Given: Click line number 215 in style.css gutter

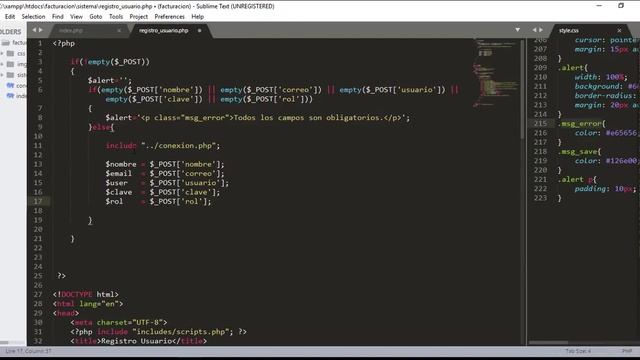Looking at the screenshot, I should 540,123.
